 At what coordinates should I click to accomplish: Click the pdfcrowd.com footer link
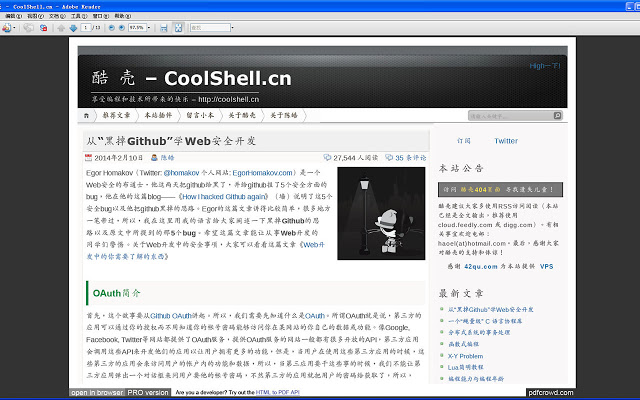(x=551, y=393)
